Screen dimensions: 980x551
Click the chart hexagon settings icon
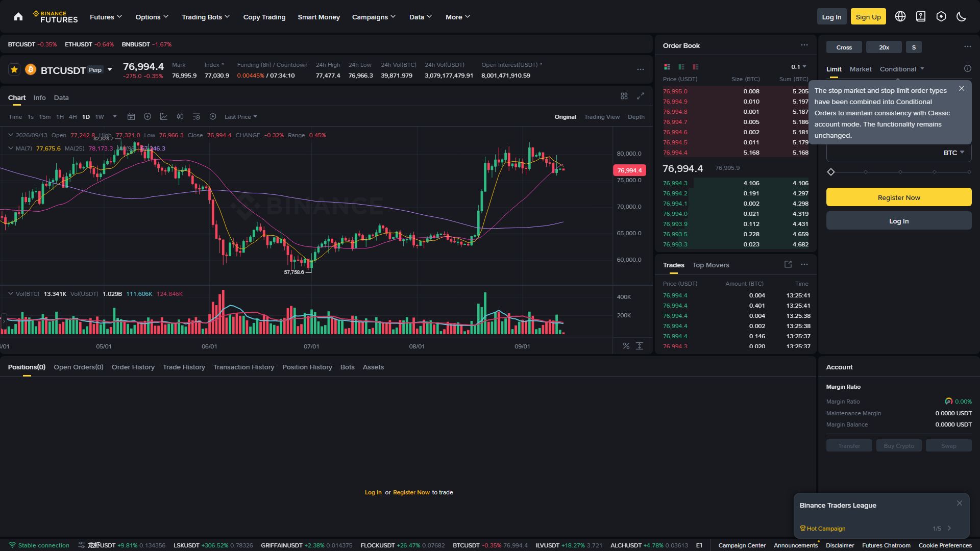[213, 117]
